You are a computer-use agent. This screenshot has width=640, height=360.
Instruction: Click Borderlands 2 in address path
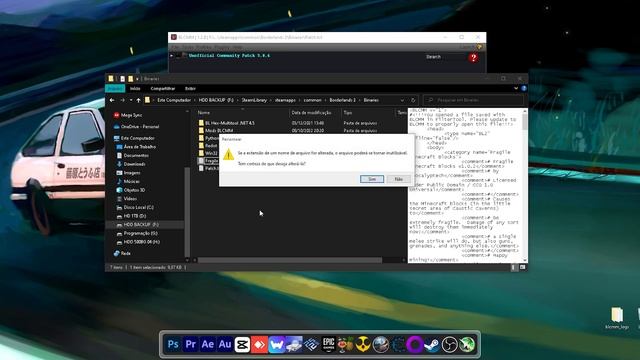(x=342, y=100)
